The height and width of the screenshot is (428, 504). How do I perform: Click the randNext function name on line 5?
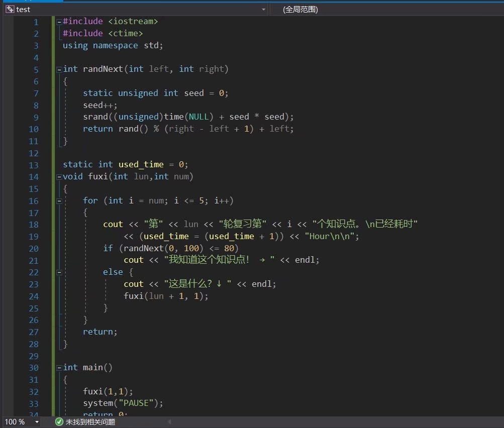(x=103, y=69)
